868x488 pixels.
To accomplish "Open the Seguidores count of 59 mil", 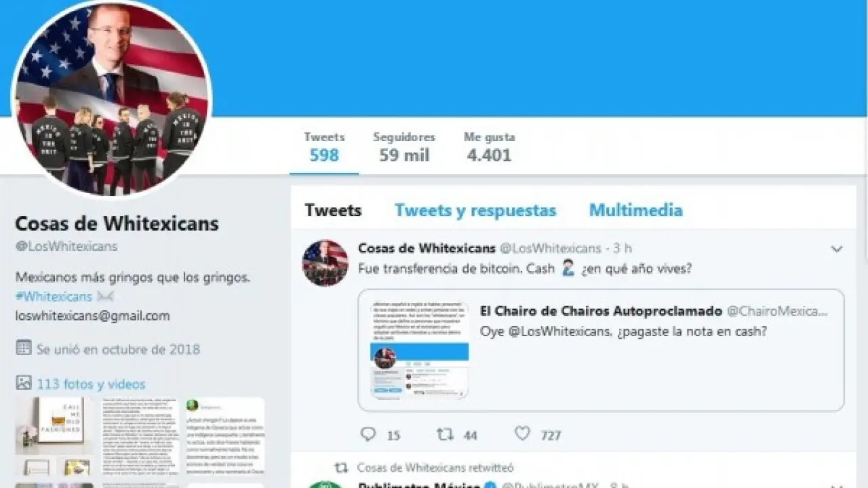I will click(404, 147).
